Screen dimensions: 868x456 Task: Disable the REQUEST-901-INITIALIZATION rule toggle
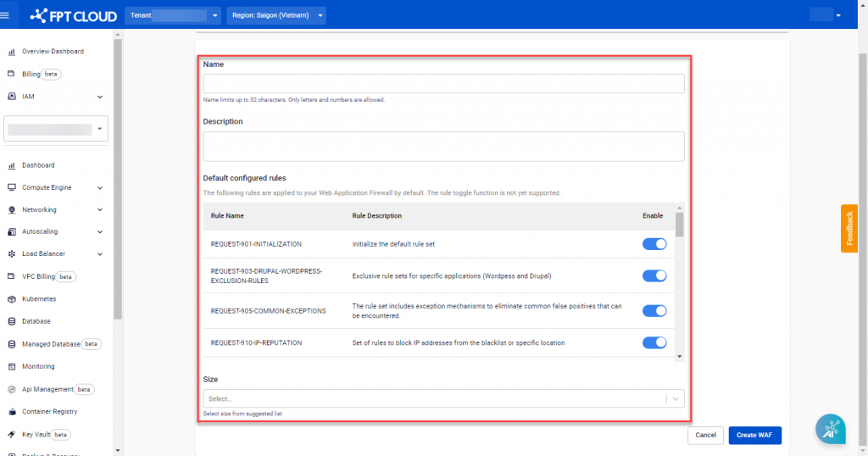point(654,244)
